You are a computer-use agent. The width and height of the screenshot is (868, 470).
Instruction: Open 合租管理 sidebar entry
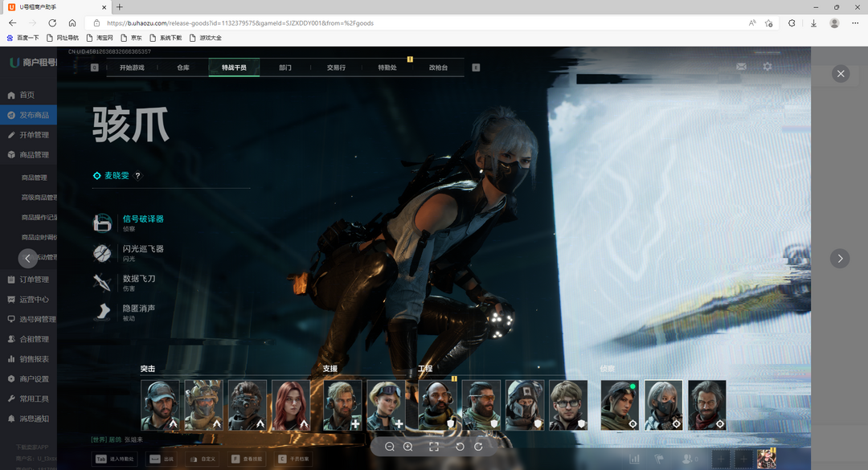[28, 339]
